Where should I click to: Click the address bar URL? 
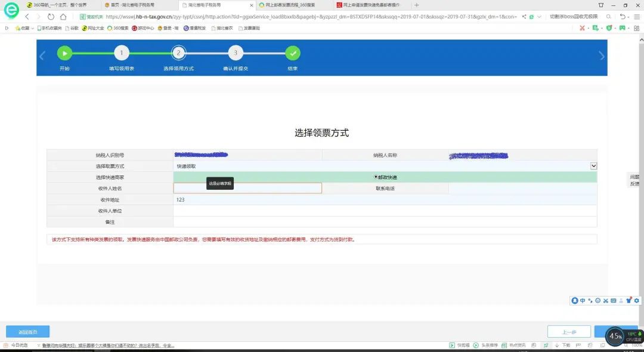311,17
